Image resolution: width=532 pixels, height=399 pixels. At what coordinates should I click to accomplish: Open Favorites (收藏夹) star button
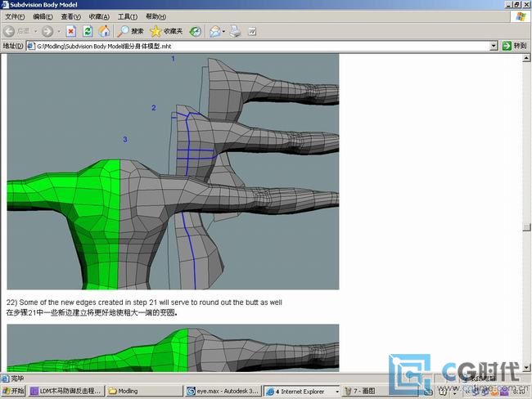[166, 31]
